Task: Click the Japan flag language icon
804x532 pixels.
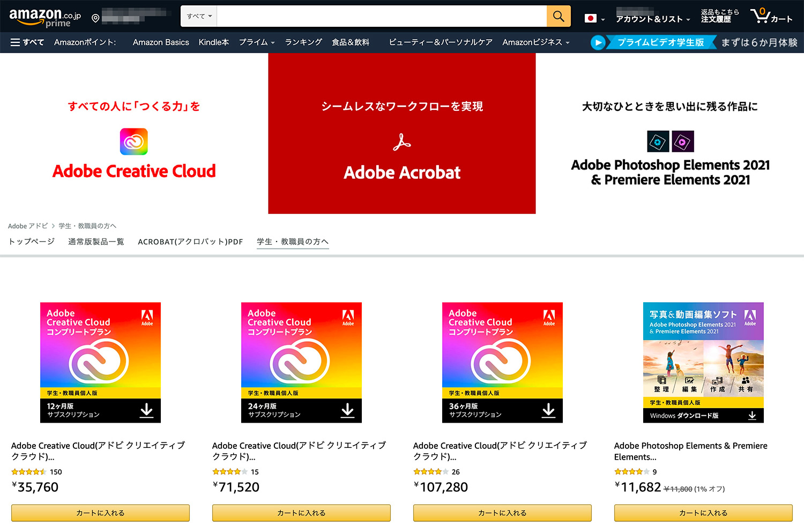Action: (591, 18)
